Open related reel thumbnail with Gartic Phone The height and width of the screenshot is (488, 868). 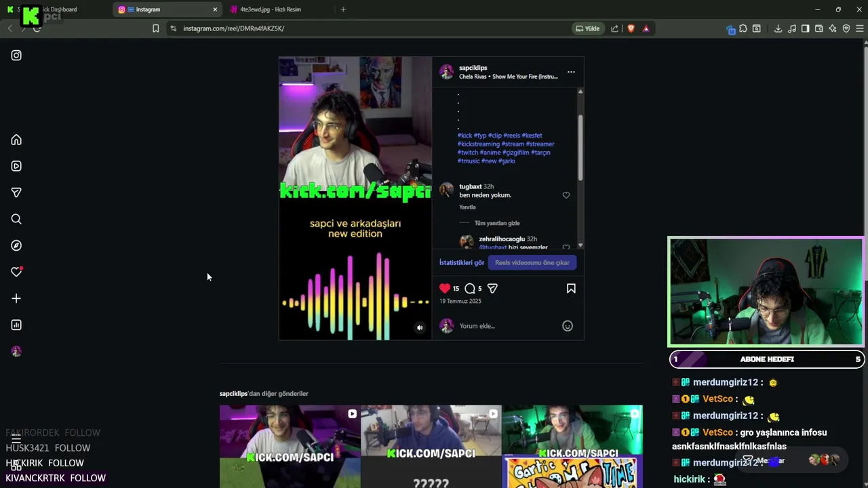(572, 446)
